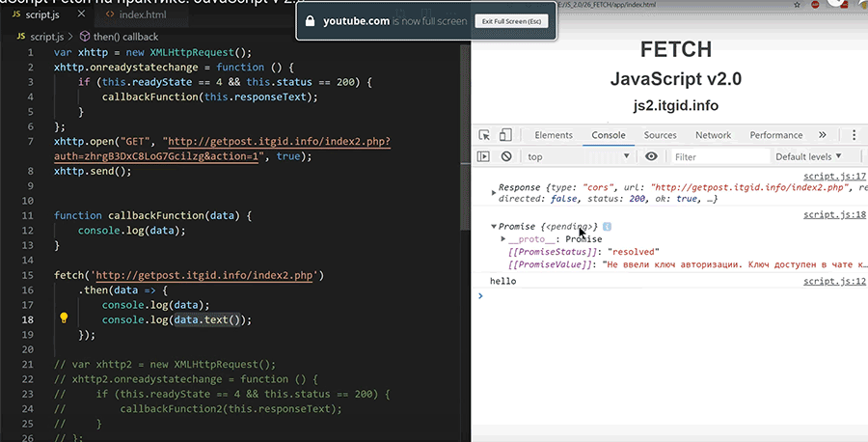Click the eye live expression icon
868x442 pixels.
(x=651, y=156)
